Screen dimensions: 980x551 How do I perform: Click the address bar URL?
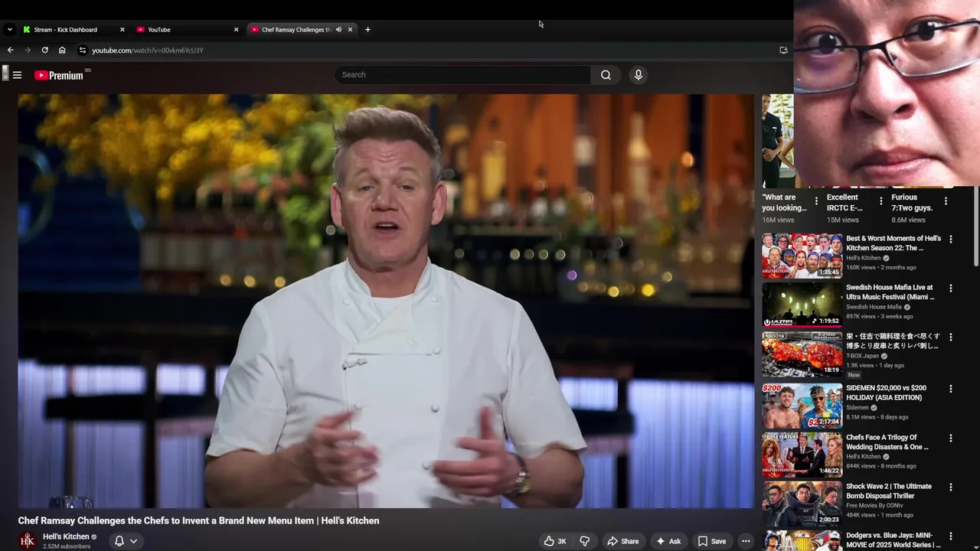coord(148,51)
